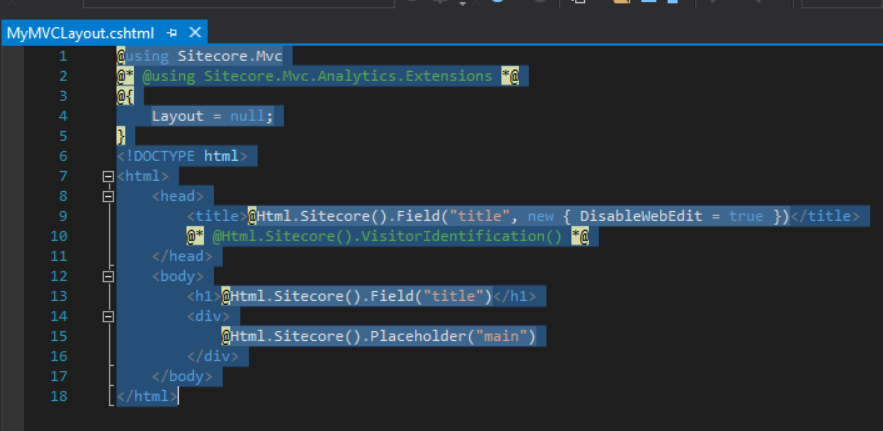Click the closing '</html>' tag
The height and width of the screenshot is (431, 883).
147,396
